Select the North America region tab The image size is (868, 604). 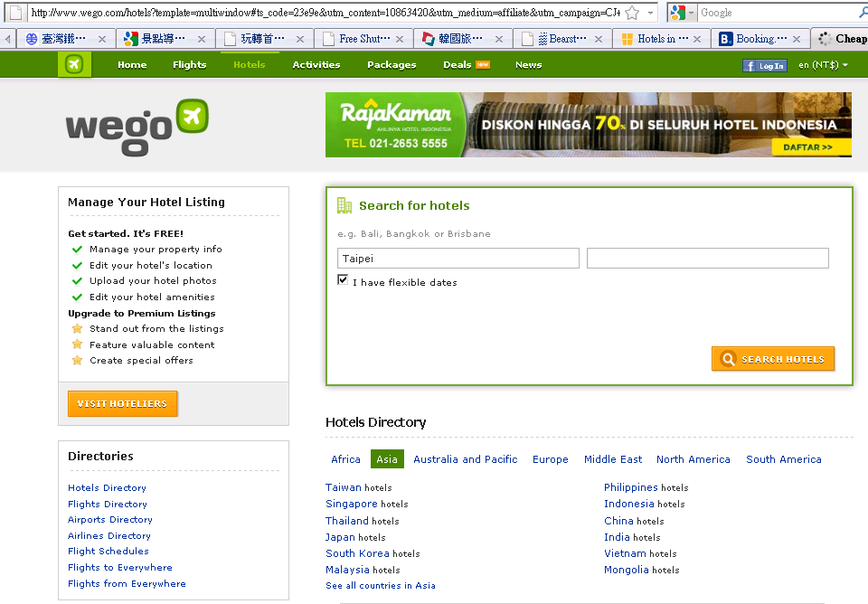click(x=693, y=459)
